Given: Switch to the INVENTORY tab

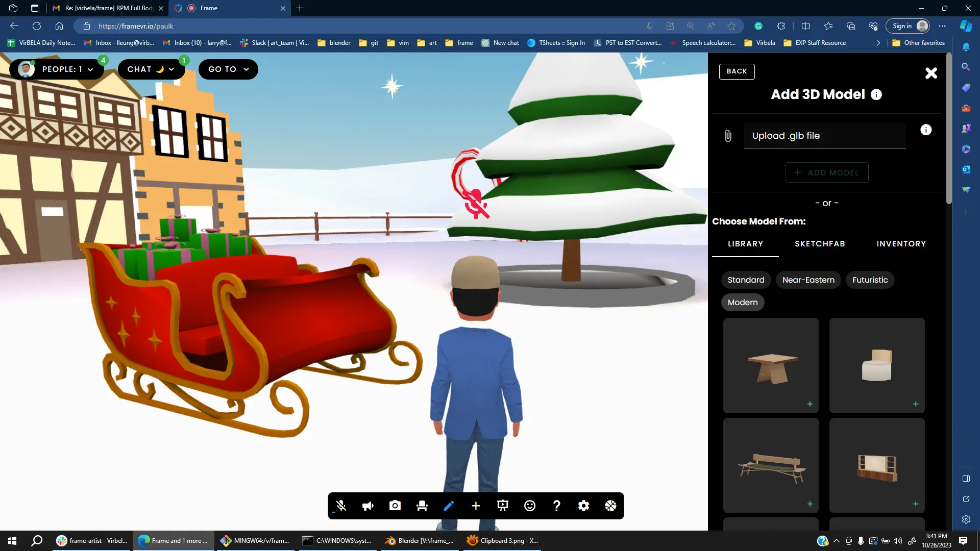Looking at the screenshot, I should pos(901,244).
